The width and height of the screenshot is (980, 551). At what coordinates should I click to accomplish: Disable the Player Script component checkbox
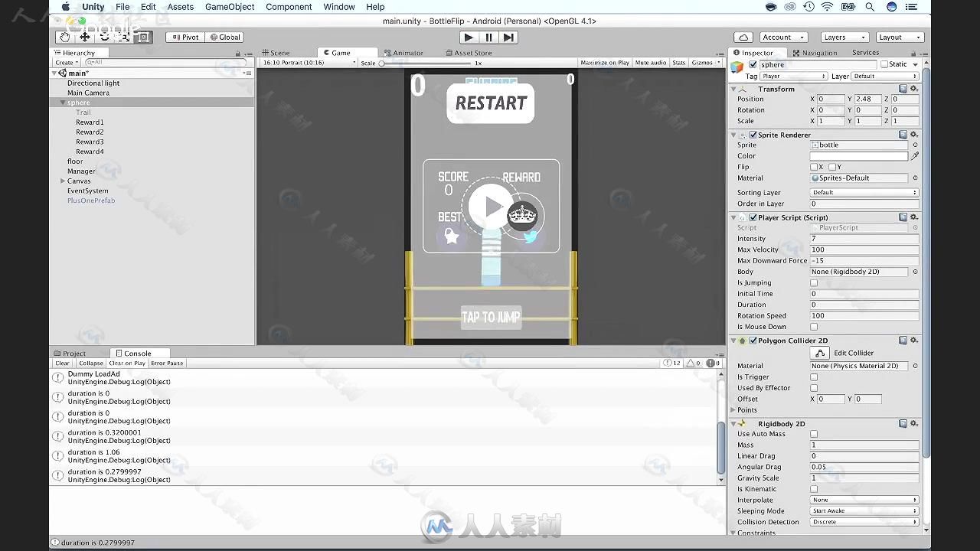coord(753,217)
